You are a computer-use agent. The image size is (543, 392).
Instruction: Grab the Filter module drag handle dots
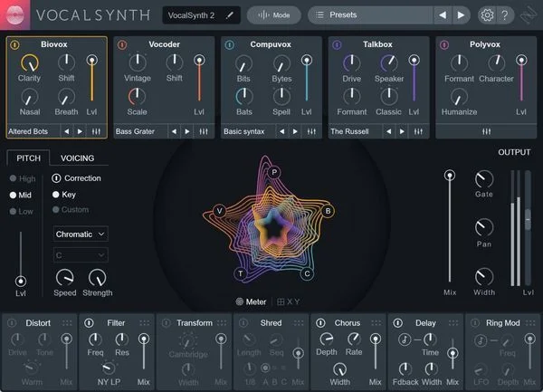point(145,323)
